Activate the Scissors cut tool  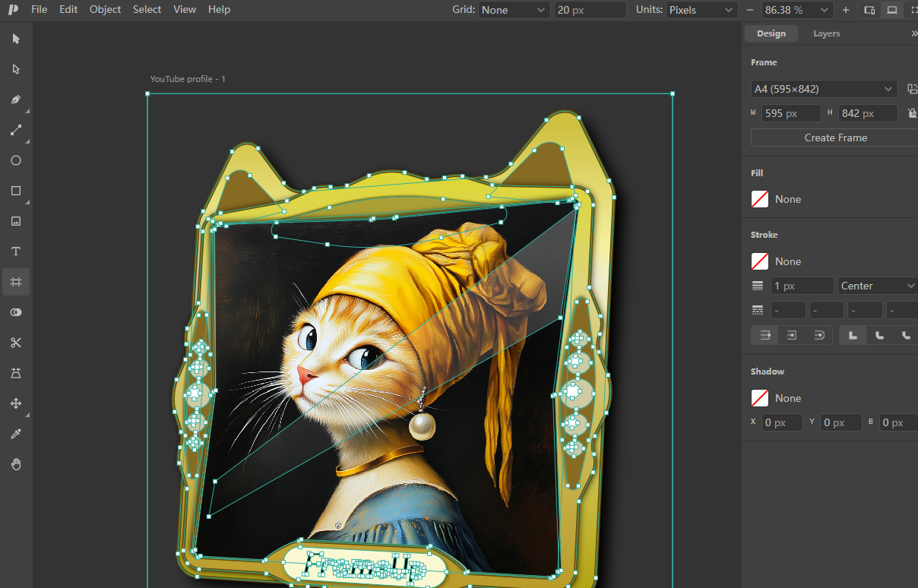[16, 343]
